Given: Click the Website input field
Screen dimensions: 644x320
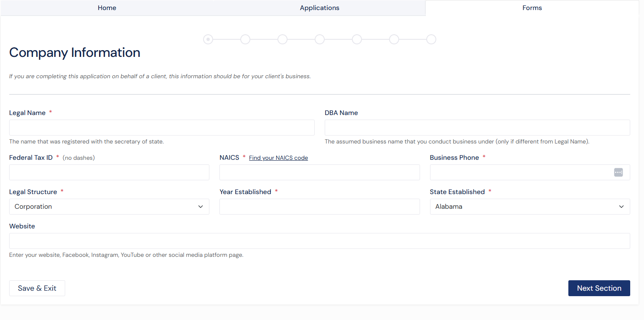Looking at the screenshot, I should pos(319,241).
